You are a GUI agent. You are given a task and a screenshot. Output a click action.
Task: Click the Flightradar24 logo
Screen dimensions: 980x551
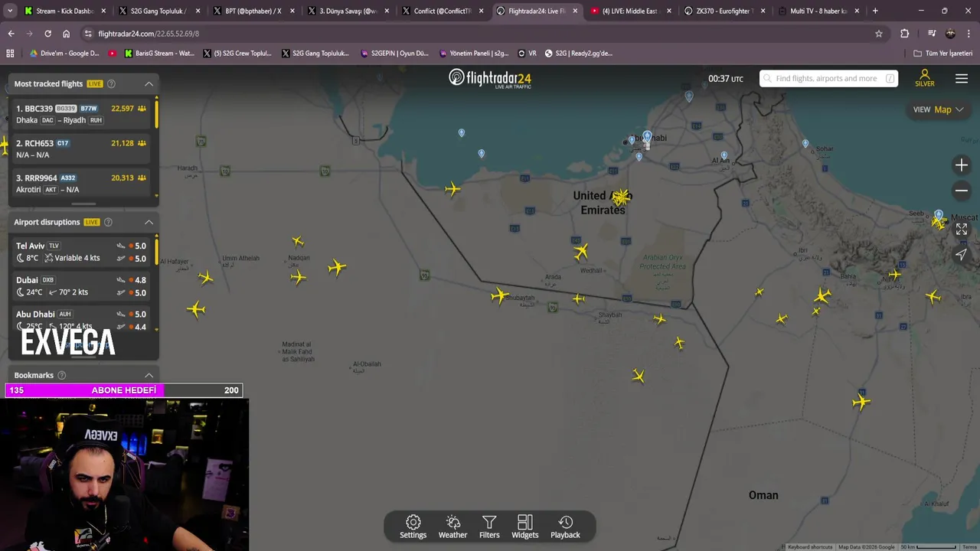(490, 78)
